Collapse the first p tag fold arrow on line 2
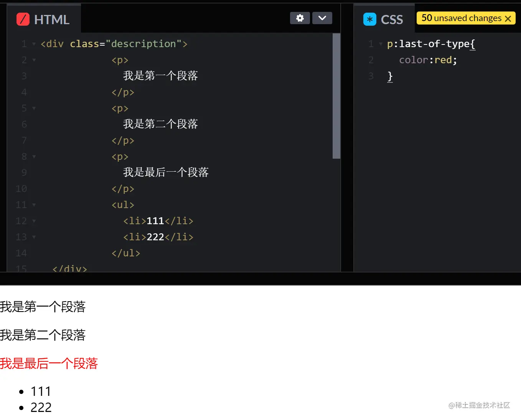521x420 pixels. (34, 60)
